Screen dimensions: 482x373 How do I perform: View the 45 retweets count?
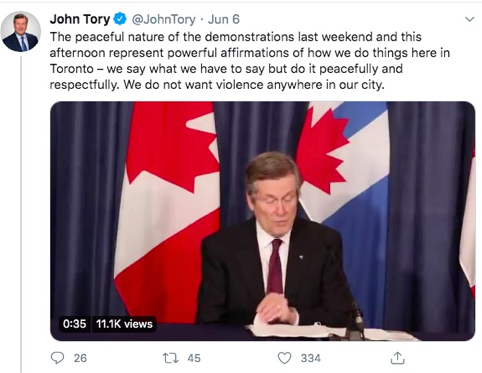point(194,358)
